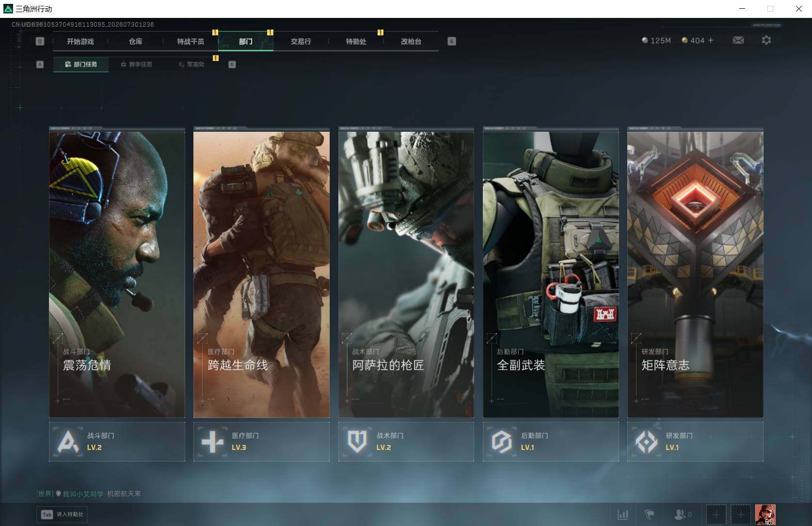This screenshot has height=526, width=812.
Task: Switch to the 仓库 tab
Action: point(135,42)
